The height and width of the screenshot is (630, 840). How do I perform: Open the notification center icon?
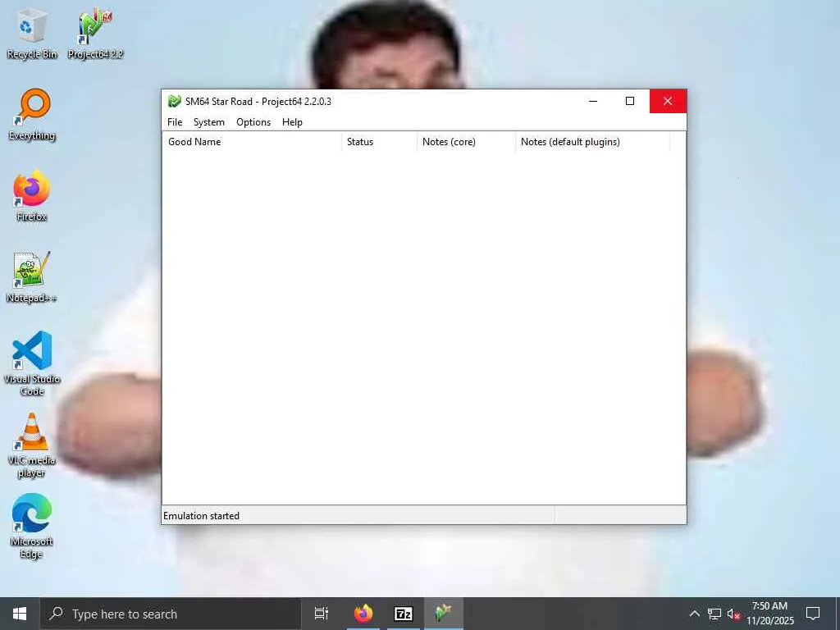pyautogui.click(x=813, y=614)
